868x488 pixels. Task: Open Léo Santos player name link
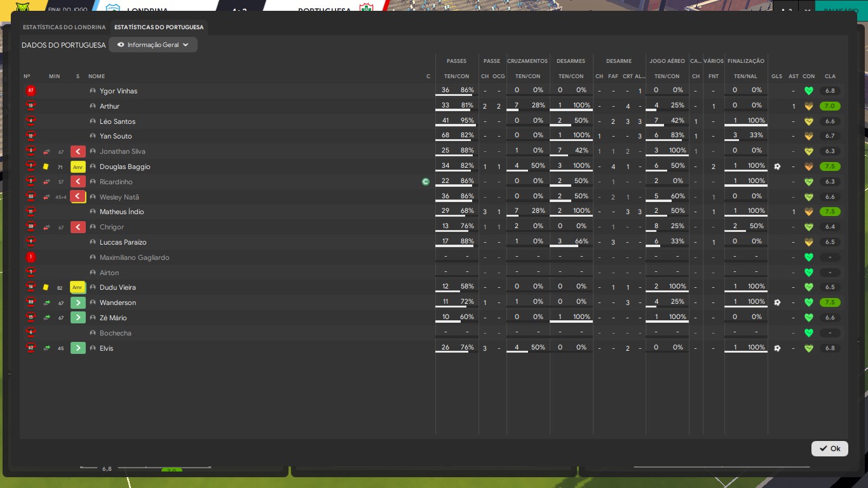(118, 121)
